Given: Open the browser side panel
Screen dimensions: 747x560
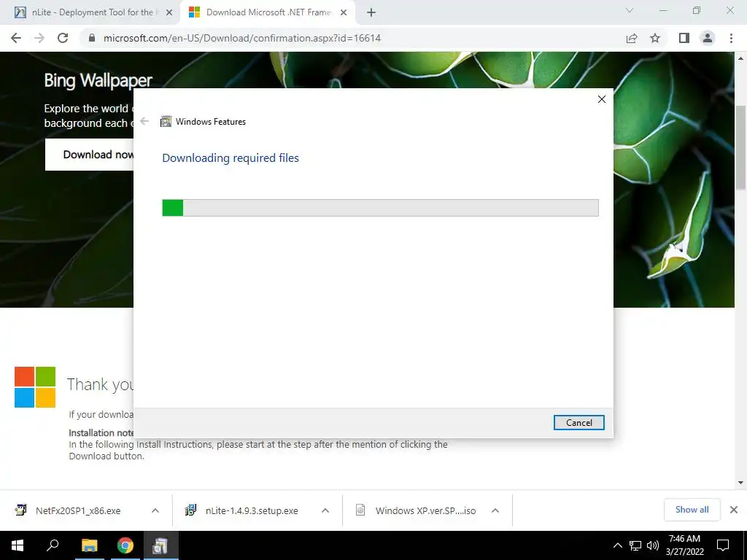Looking at the screenshot, I should (x=684, y=38).
